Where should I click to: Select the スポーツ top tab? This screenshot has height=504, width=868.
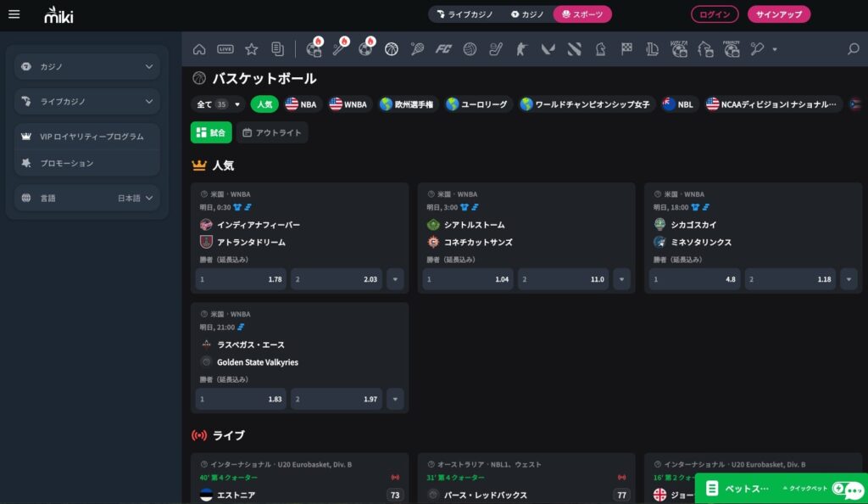point(582,14)
